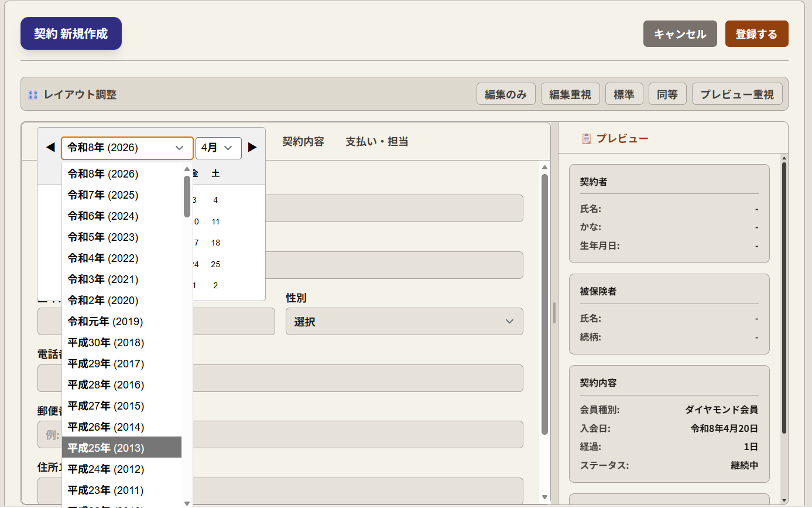Select day 18 in the calendar

pyautogui.click(x=215, y=243)
